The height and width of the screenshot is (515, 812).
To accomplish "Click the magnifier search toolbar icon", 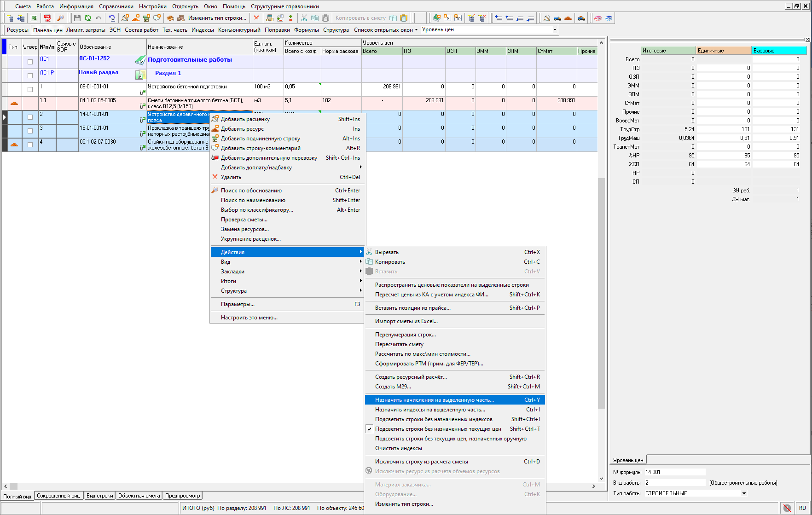I will [x=60, y=18].
